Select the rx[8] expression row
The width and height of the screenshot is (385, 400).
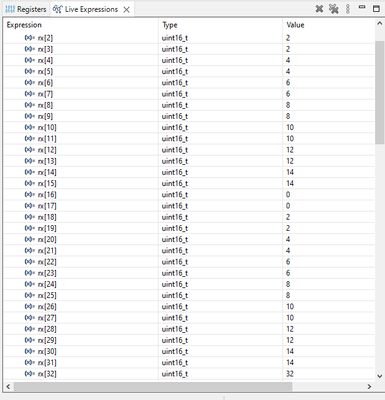[189, 105]
